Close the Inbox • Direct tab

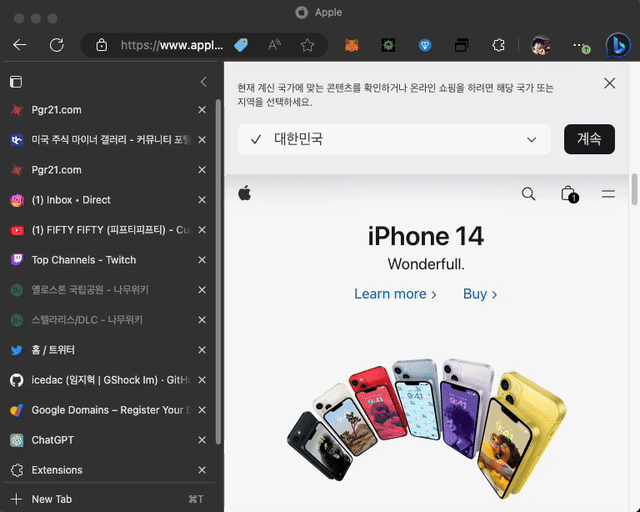[202, 200]
